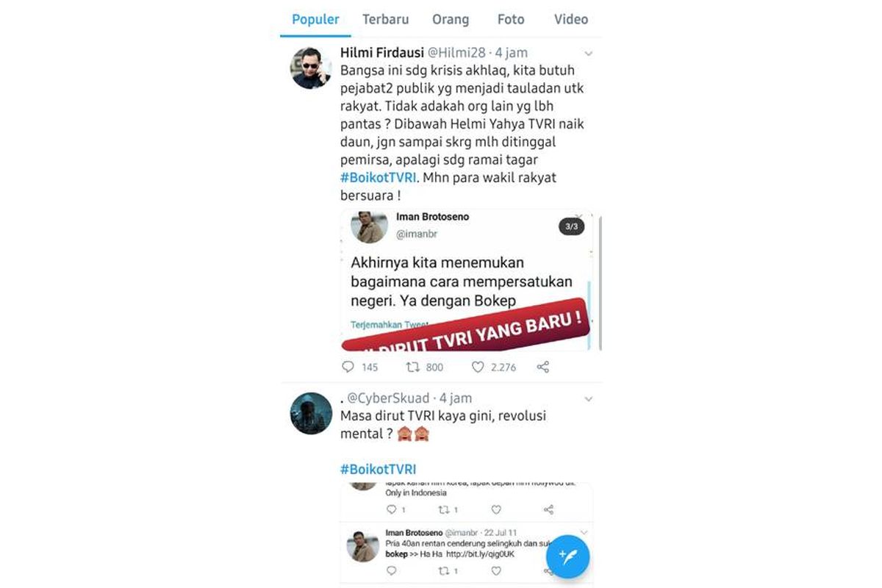Open CyberSkuad's profile avatar
The width and height of the screenshot is (882, 588).
point(312,413)
